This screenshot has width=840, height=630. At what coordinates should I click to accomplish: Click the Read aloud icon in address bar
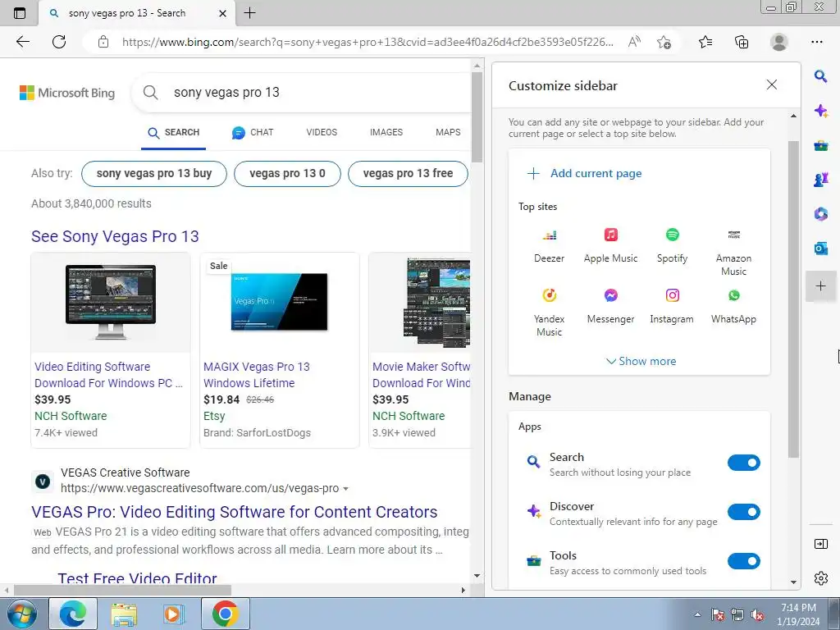pos(634,42)
